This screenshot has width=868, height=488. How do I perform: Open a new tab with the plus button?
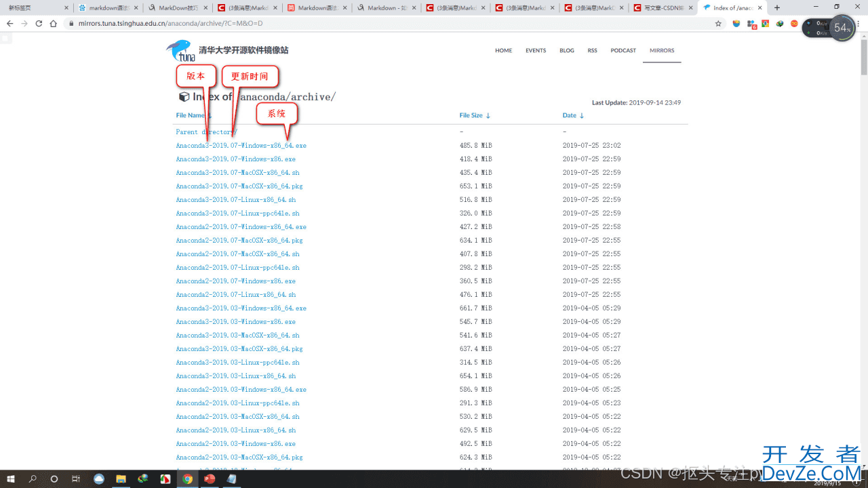[x=777, y=7]
